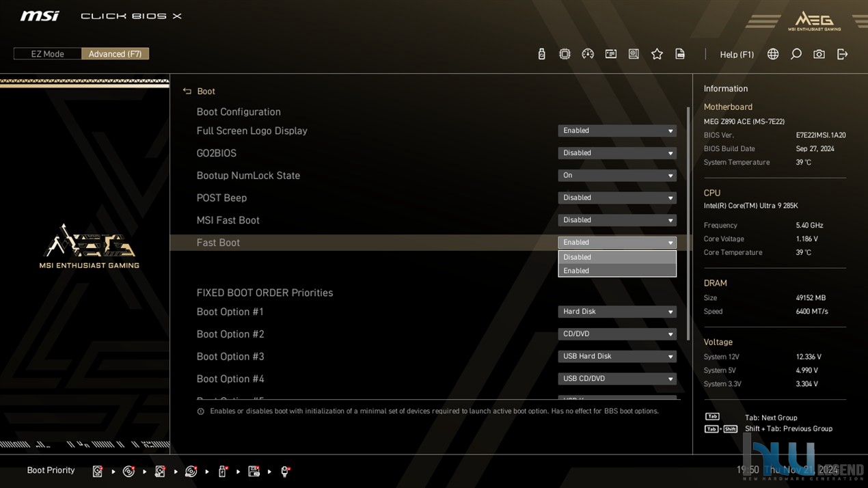
Task: Click the document file icon after the star
Action: tap(680, 54)
